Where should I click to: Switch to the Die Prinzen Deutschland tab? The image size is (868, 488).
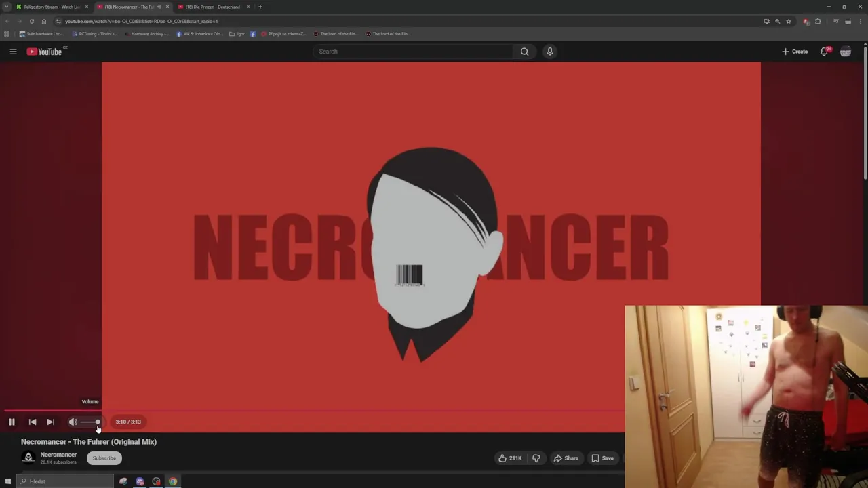(212, 7)
